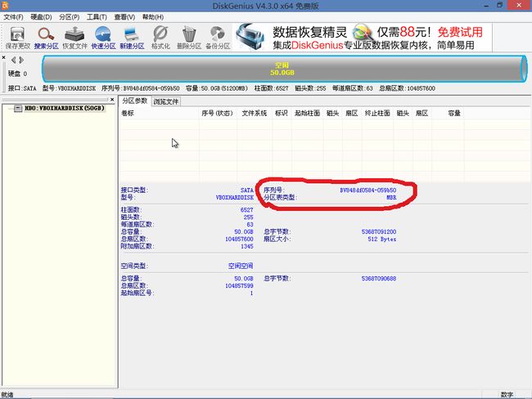The image size is (532, 399).
Task: Open the 文件(F) menu
Action: click(x=13, y=17)
